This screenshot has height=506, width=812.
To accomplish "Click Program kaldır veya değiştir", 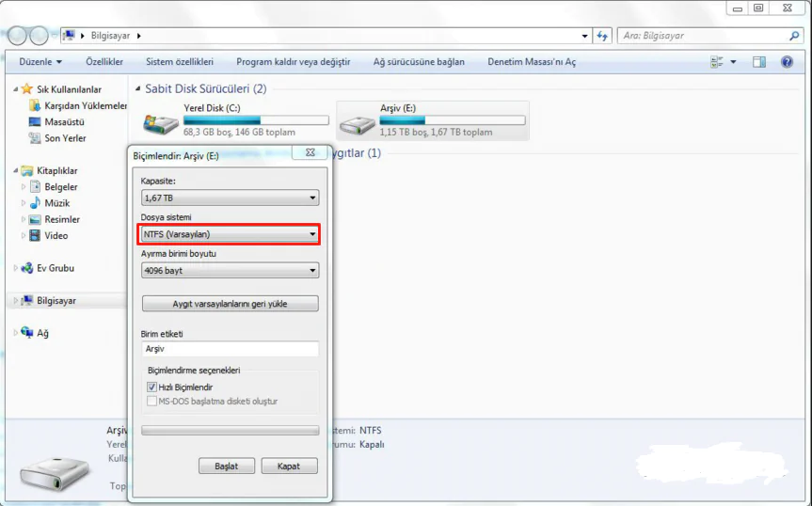I will point(294,62).
